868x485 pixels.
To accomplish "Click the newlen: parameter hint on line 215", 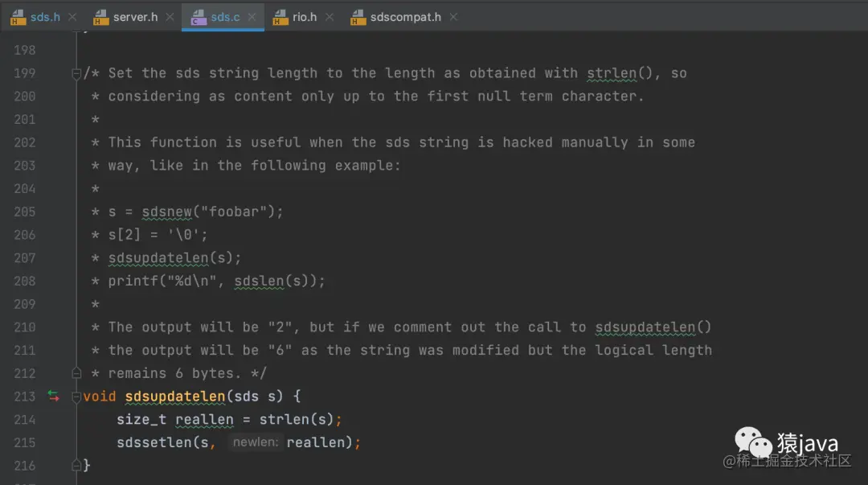I will click(x=256, y=442).
